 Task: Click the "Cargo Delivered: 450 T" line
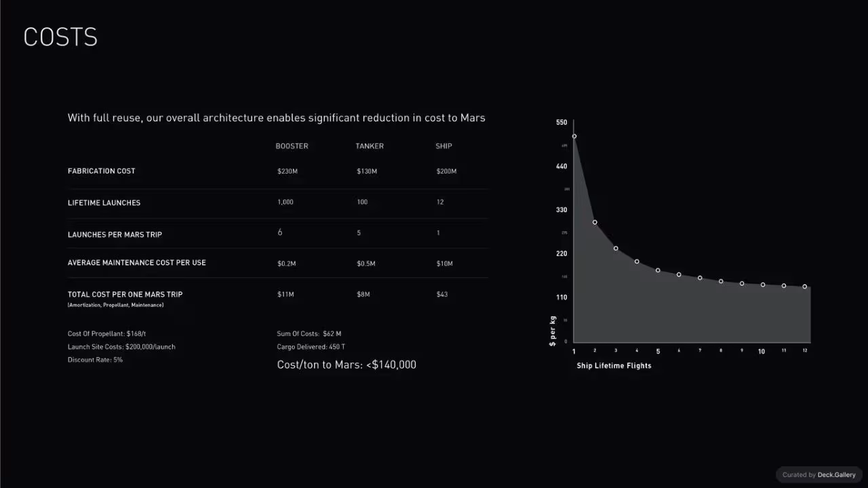[311, 346]
